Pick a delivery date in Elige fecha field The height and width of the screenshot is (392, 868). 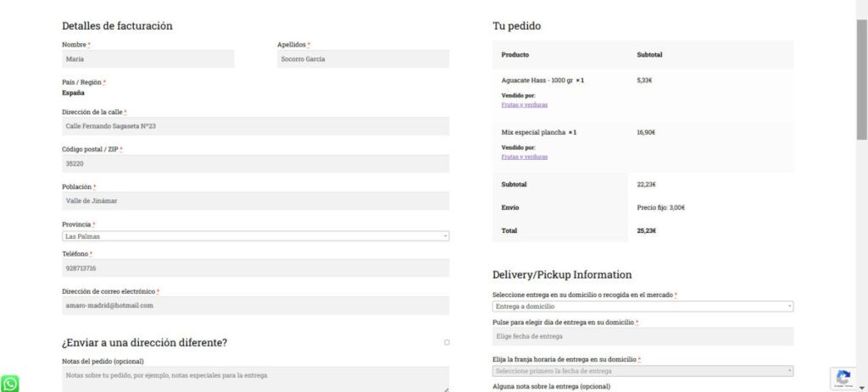643,336
